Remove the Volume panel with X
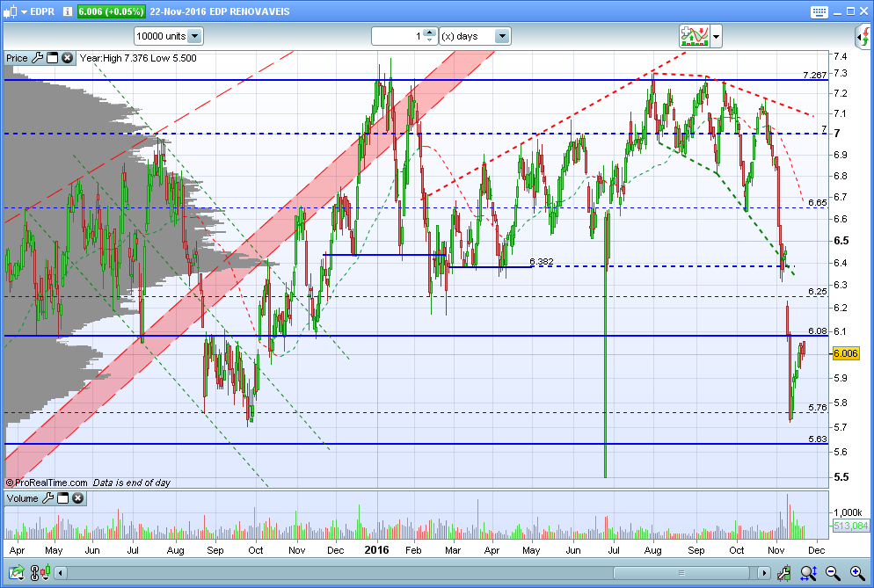The width and height of the screenshot is (874, 588). tap(78, 497)
